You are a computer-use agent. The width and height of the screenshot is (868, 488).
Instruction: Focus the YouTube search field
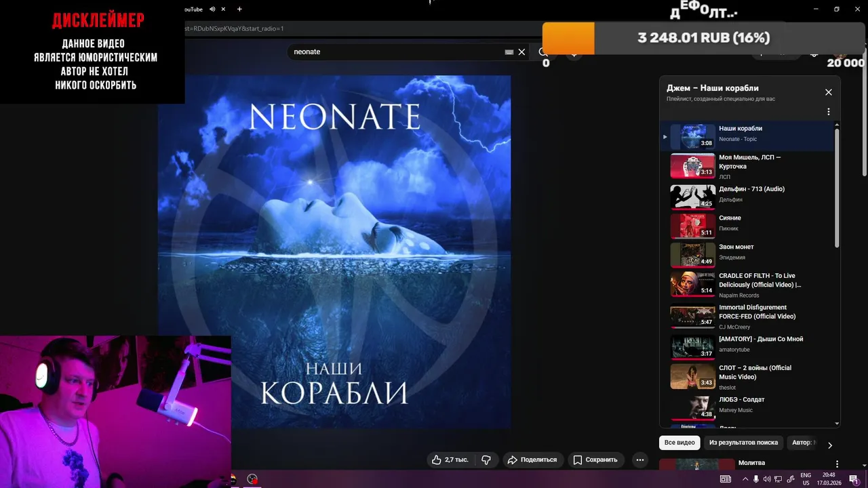click(397, 52)
